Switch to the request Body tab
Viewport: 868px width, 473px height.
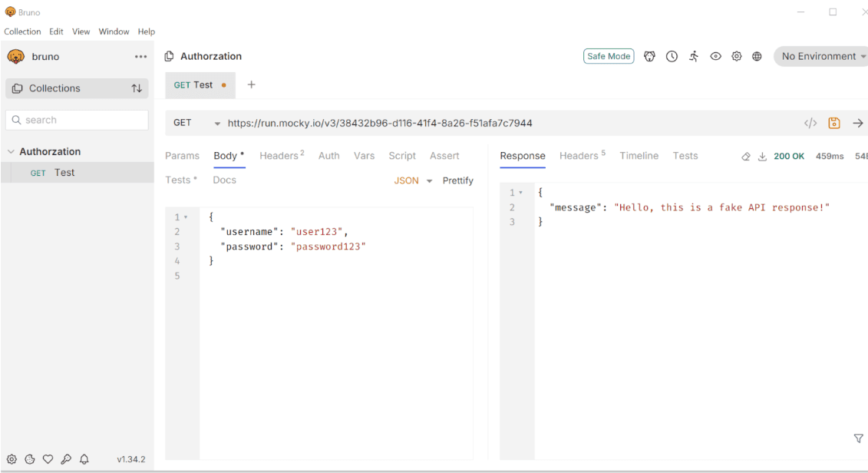229,156
